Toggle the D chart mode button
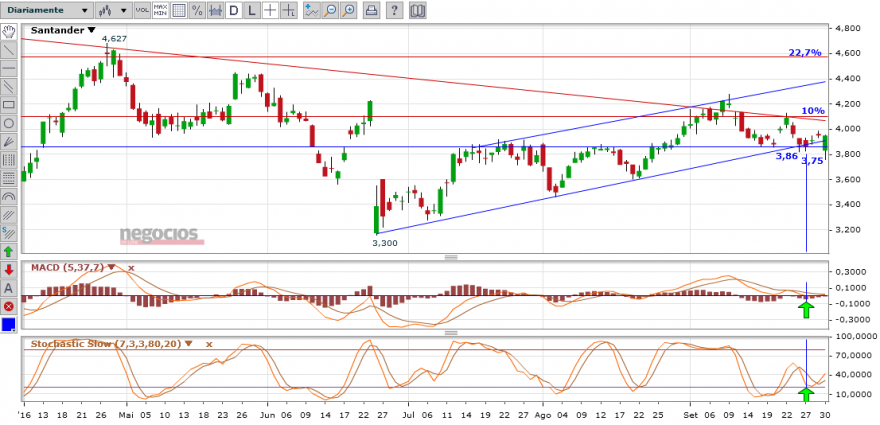 tap(234, 10)
